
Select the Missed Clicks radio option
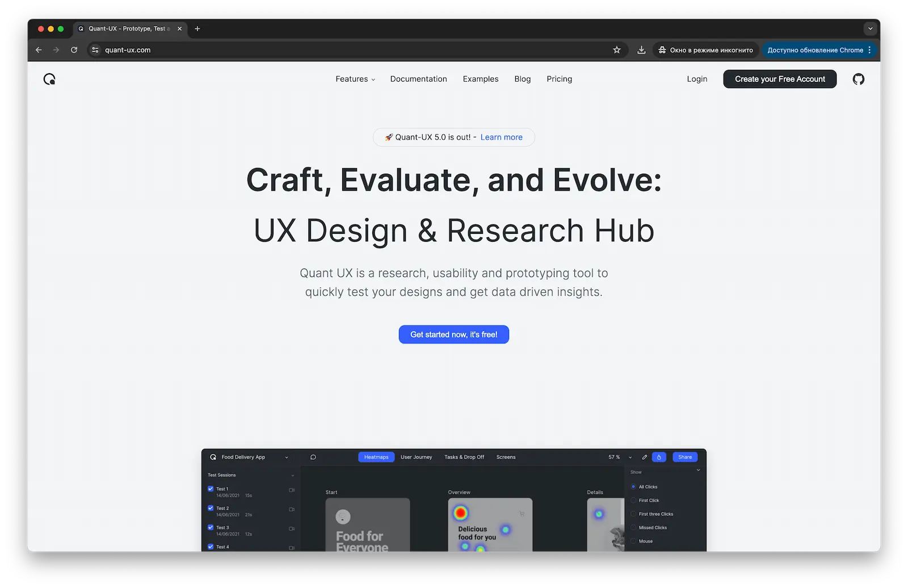click(x=633, y=527)
